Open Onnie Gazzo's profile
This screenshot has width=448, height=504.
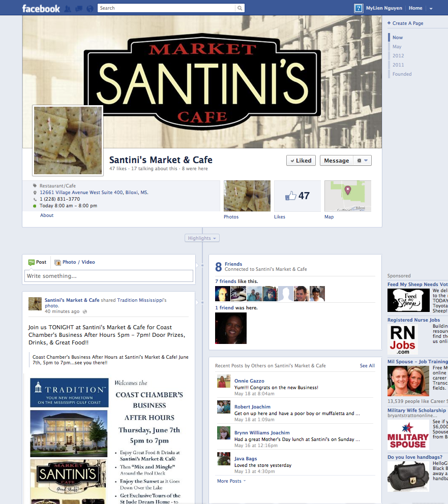pos(249,381)
